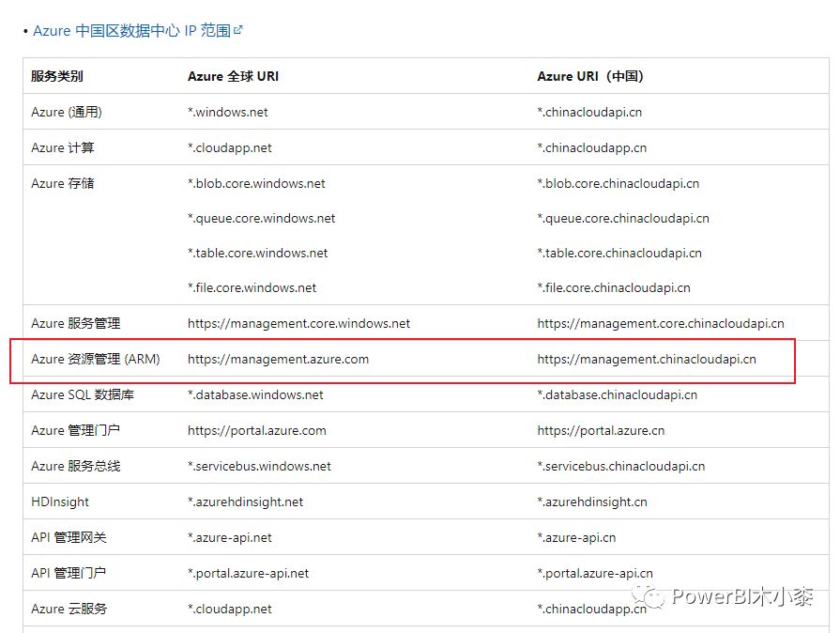The image size is (840, 633).
Task: Select the *.portal.azure-api.net cell
Action: pyautogui.click(x=248, y=574)
